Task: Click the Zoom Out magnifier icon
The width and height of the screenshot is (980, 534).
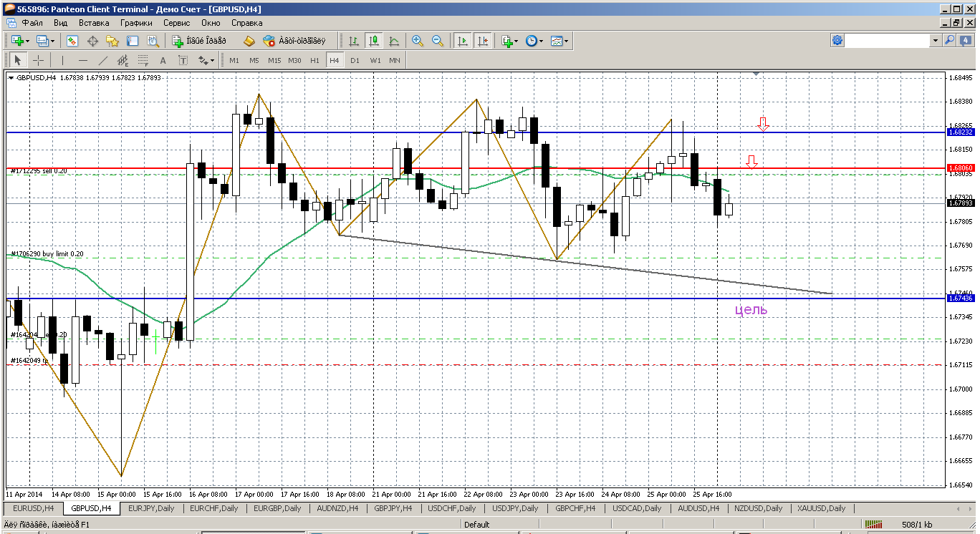Action: (x=437, y=41)
